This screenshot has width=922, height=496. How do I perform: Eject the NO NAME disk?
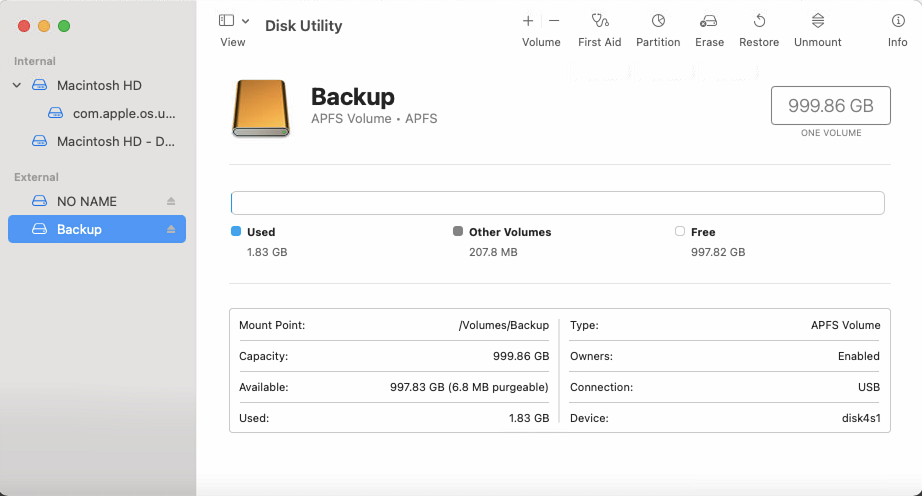click(171, 201)
